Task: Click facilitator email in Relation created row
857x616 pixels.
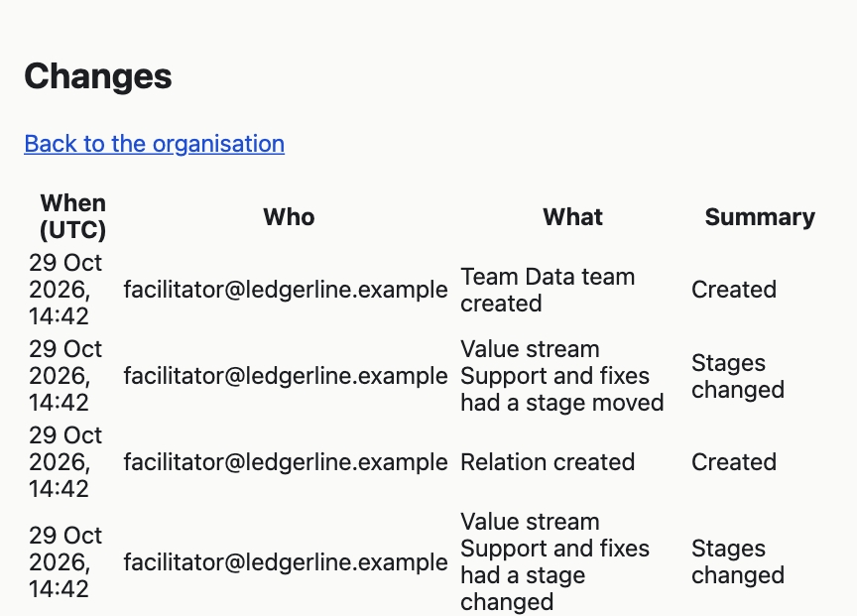Action: (286, 462)
